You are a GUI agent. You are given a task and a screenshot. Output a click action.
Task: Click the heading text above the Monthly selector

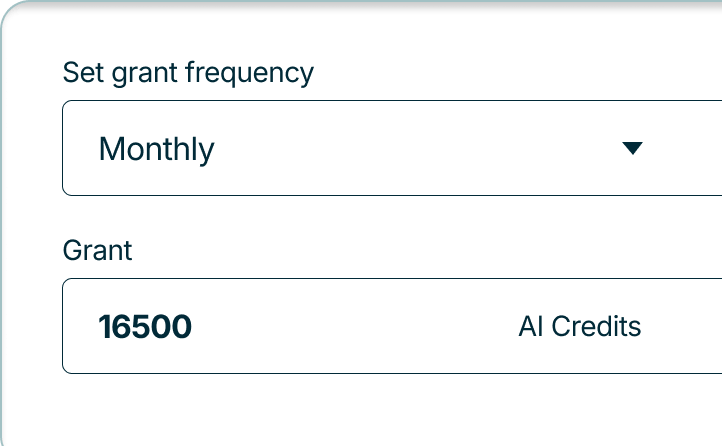coord(188,73)
